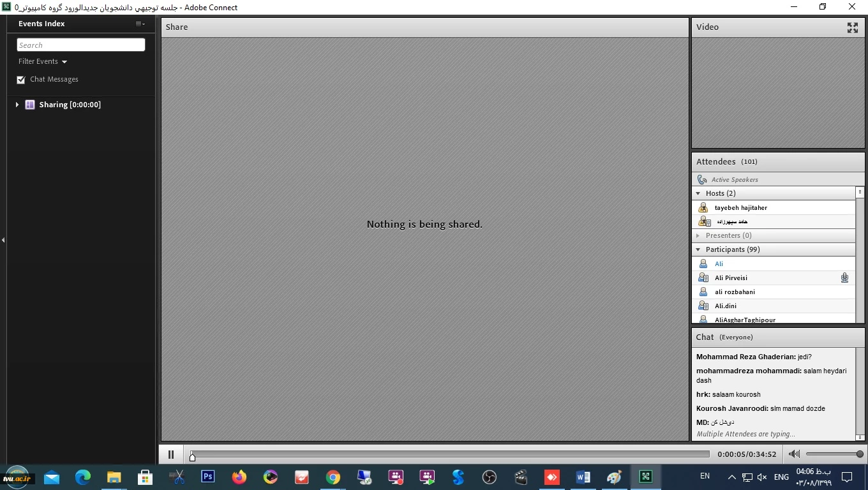This screenshot has width=868, height=490.
Task: Open Events Index panel options menu
Action: click(140, 24)
